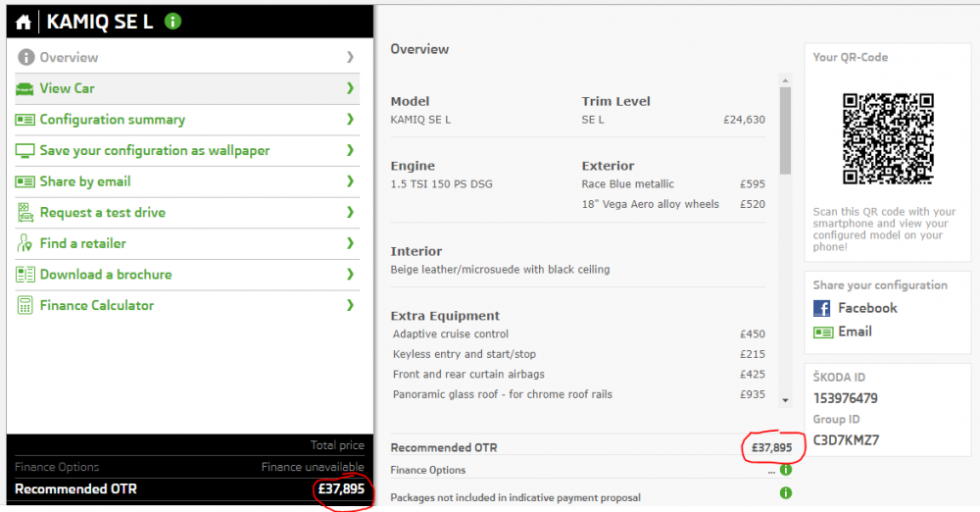Click the Email share envelope icon
Image resolution: width=980 pixels, height=512 pixels.
click(x=823, y=333)
